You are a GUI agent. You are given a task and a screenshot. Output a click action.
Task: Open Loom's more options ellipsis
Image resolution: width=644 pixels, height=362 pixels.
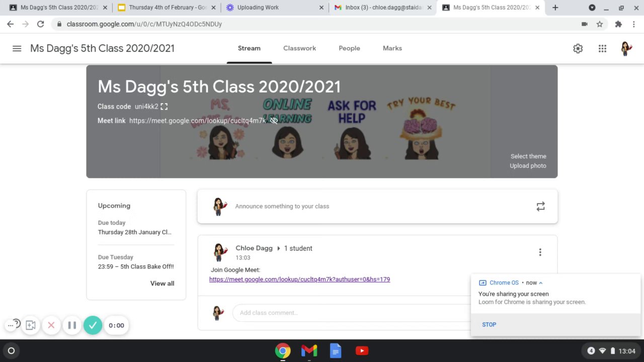coord(11,325)
